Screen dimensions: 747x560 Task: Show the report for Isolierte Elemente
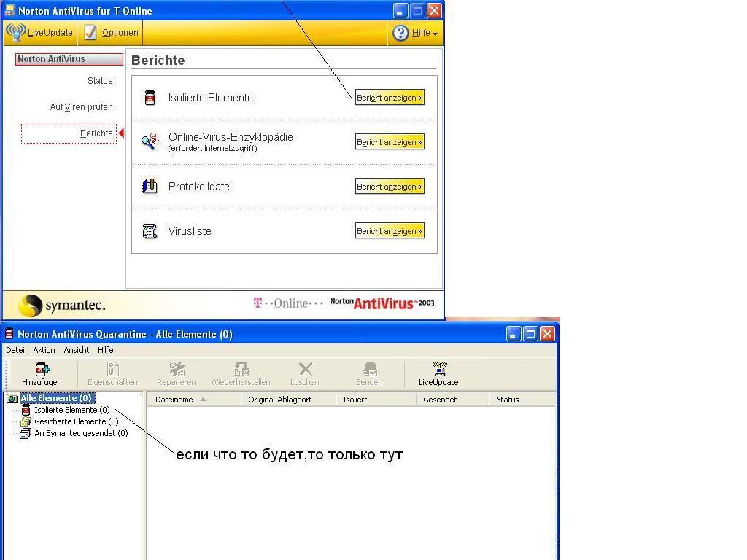click(390, 98)
